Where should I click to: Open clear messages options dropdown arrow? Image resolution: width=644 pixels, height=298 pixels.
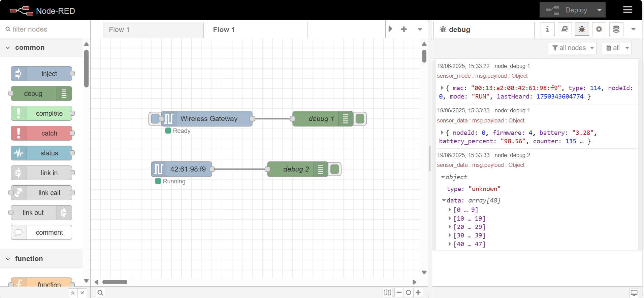click(x=627, y=48)
